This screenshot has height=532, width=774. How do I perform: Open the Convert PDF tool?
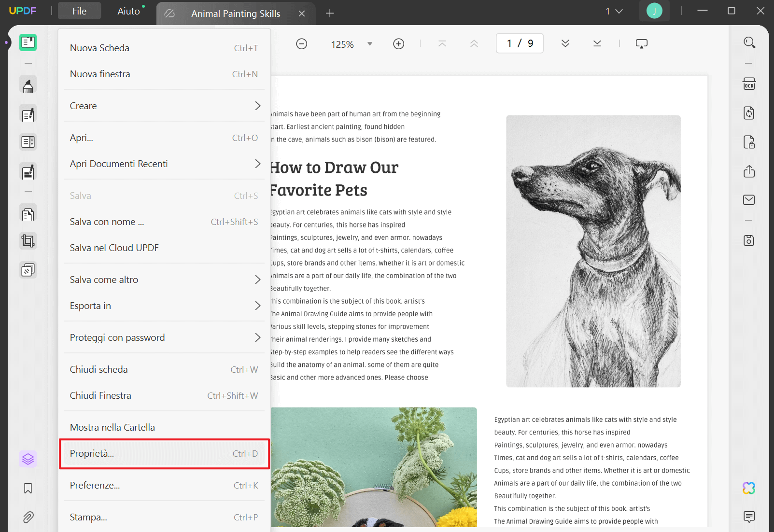749,113
